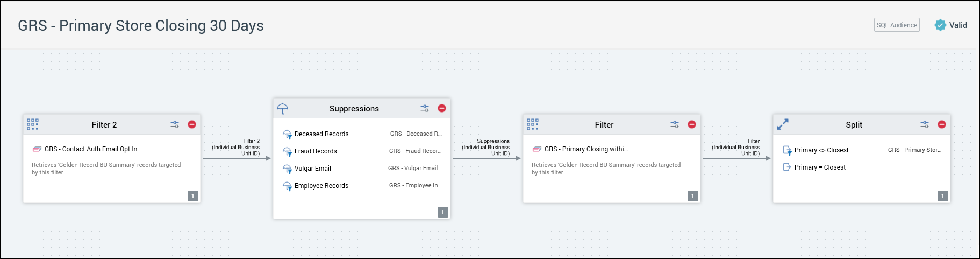This screenshot has height=259, width=980.
Task: Remove the Filter 2 block with red icon
Action: (x=192, y=124)
